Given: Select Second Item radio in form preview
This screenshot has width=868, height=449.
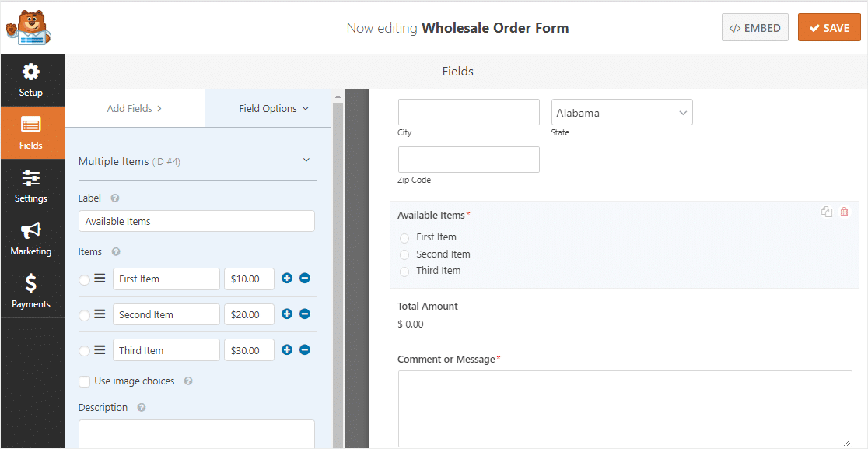Looking at the screenshot, I should click(404, 254).
